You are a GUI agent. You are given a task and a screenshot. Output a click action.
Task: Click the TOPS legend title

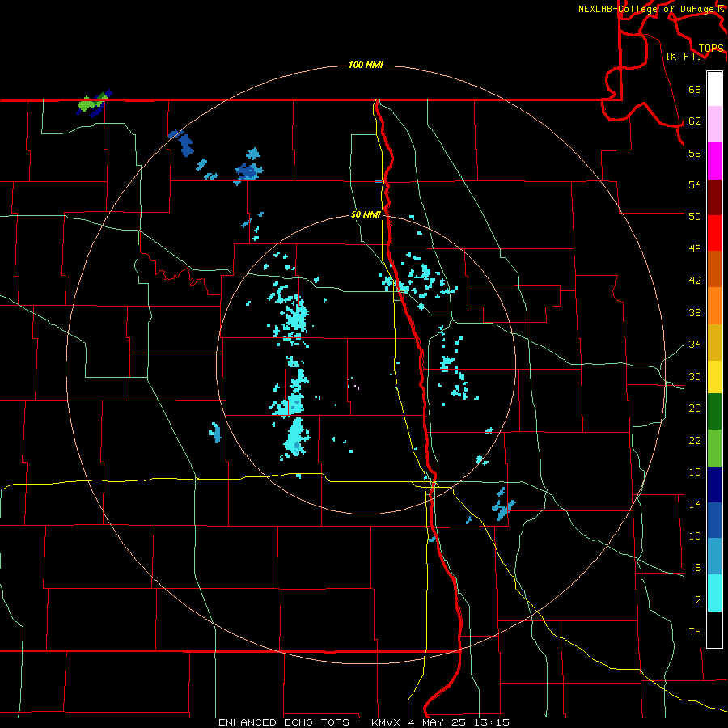point(711,49)
